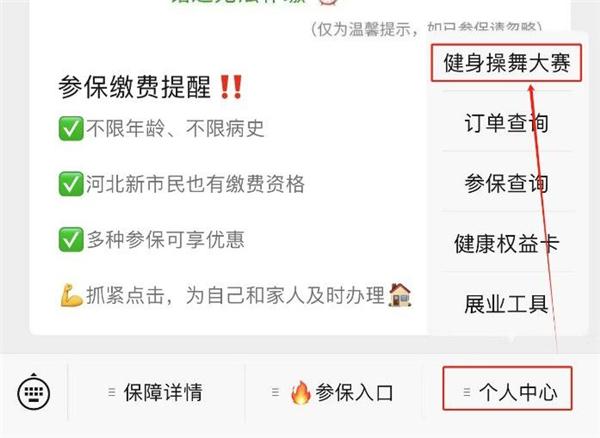This screenshot has width=600, height=438.
Task: Click menu lines icon beside 个人中心
Action: (467, 392)
